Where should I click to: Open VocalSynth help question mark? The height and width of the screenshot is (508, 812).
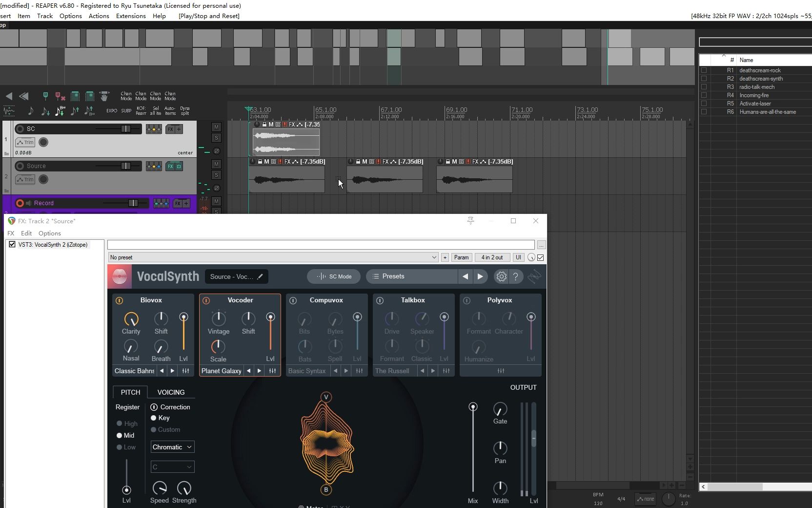pos(516,276)
